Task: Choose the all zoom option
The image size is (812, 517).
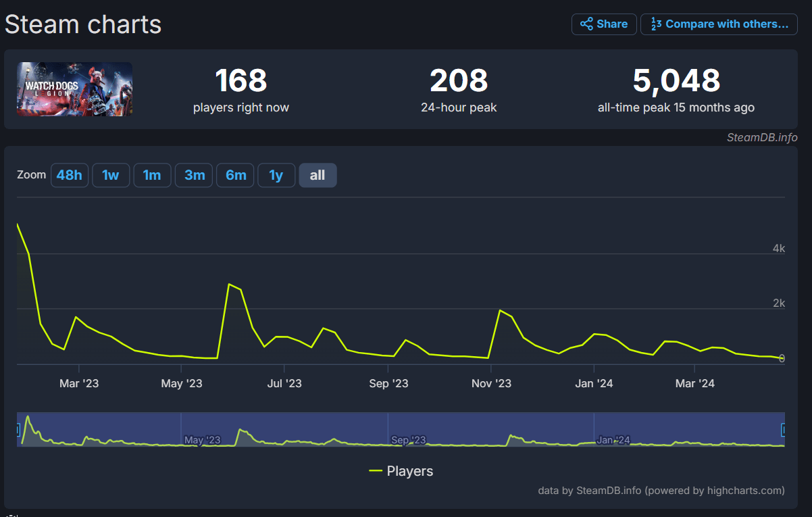Action: coord(318,176)
